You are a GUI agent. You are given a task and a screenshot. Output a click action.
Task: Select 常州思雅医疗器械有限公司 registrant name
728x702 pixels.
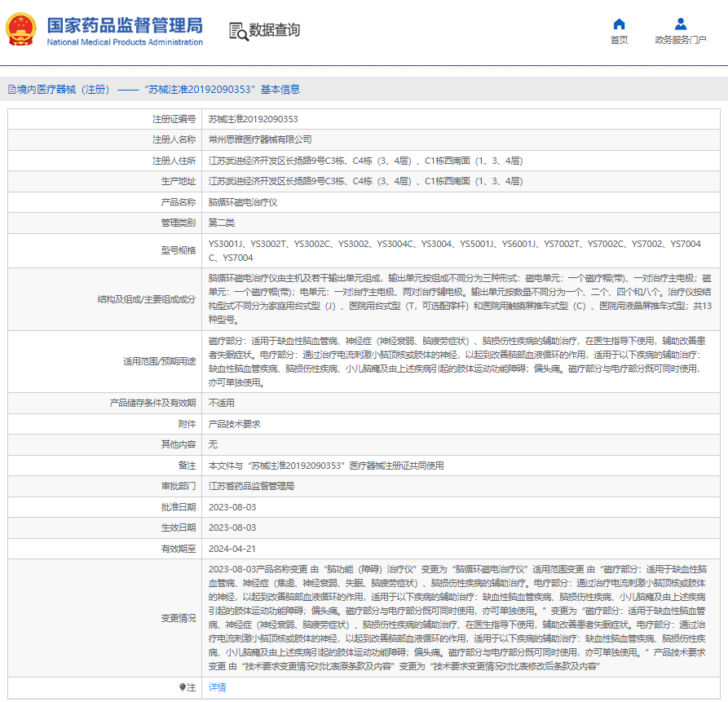(260, 139)
